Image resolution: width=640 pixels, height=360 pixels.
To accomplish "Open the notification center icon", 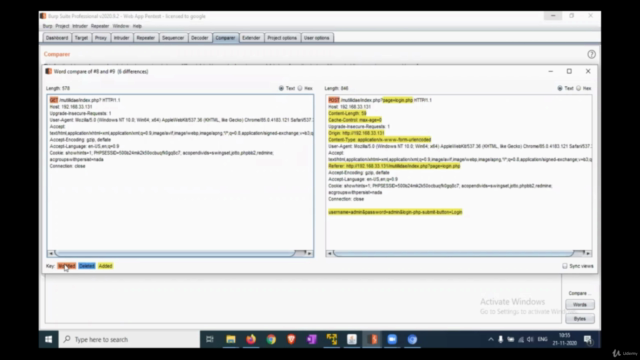I will pos(588,339).
